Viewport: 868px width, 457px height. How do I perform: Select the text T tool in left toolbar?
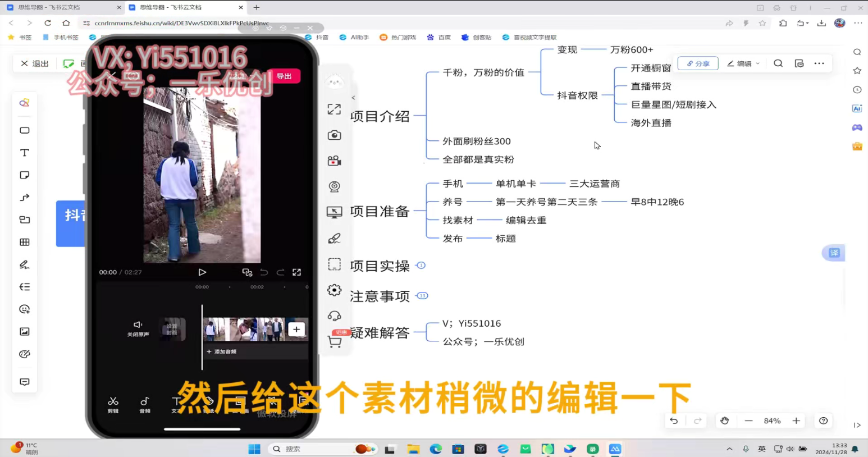25,153
